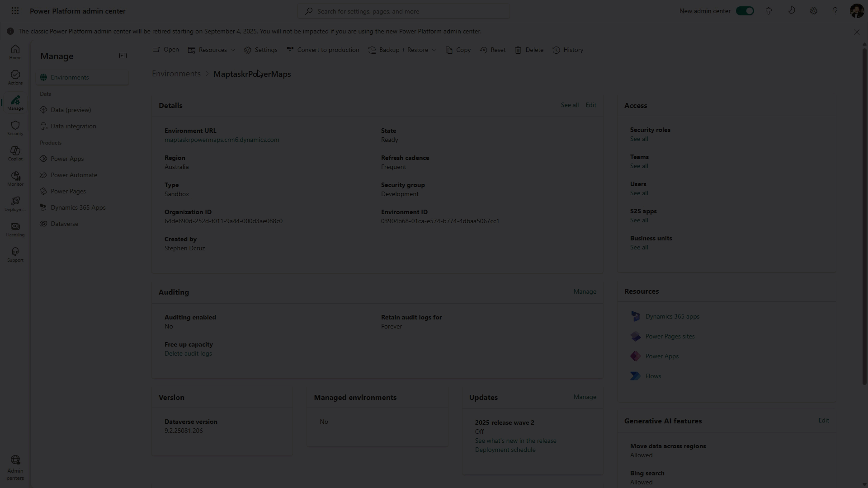Select the Security section in the sidebar

[15, 128]
